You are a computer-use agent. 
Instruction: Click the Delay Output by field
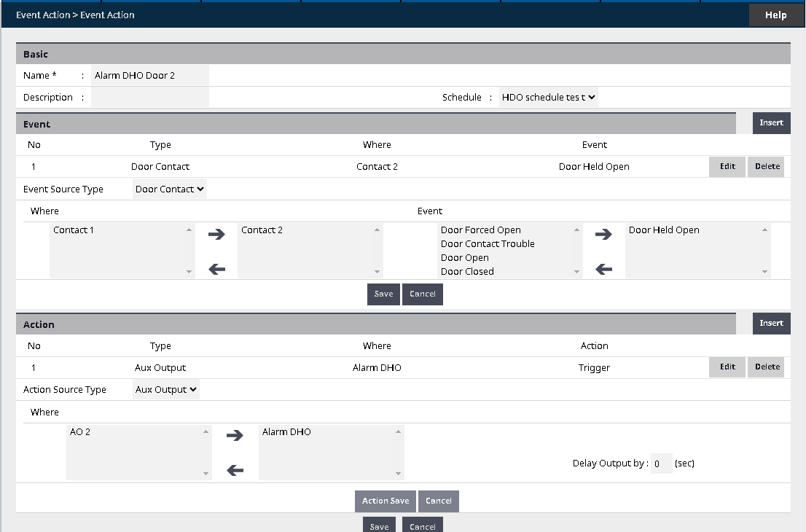coord(660,463)
